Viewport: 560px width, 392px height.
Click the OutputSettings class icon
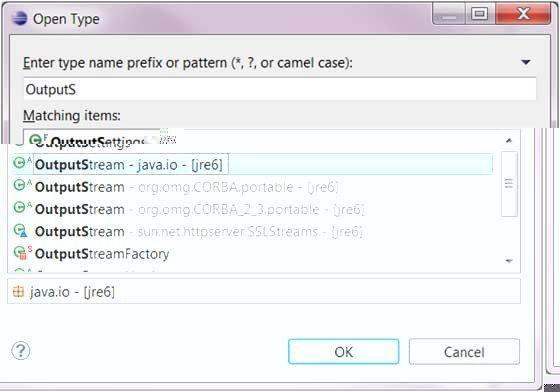coord(35,140)
